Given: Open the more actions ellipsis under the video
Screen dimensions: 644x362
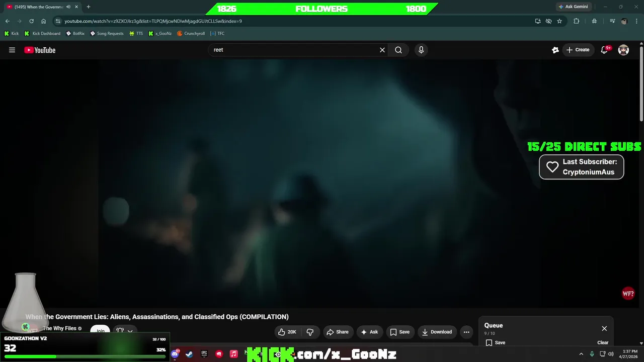Looking at the screenshot, I should [x=466, y=332].
